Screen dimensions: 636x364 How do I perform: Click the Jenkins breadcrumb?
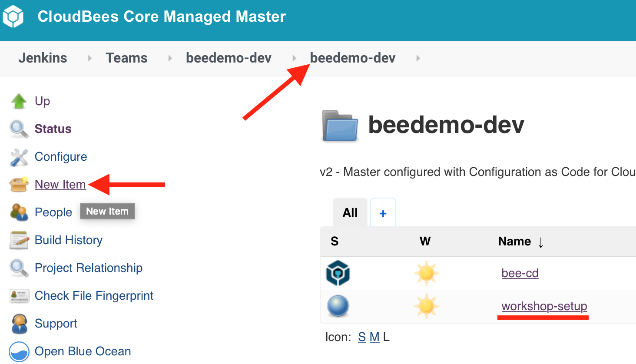(43, 58)
